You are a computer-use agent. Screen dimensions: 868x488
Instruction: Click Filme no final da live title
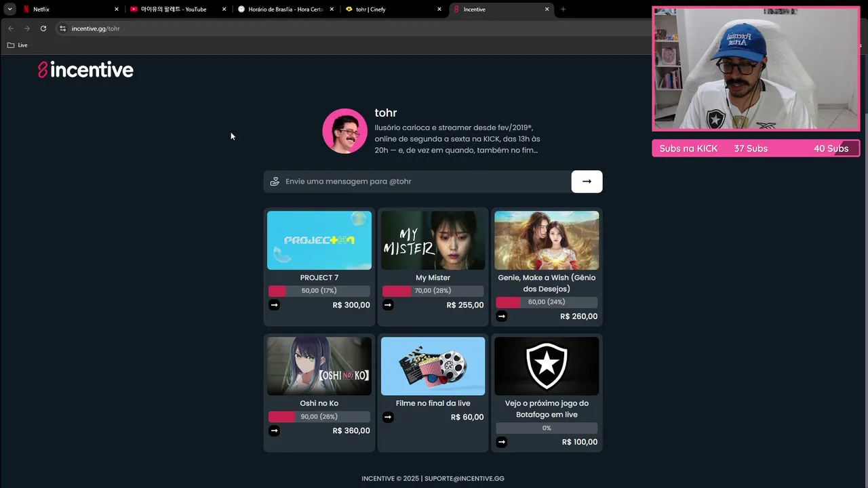tap(433, 403)
